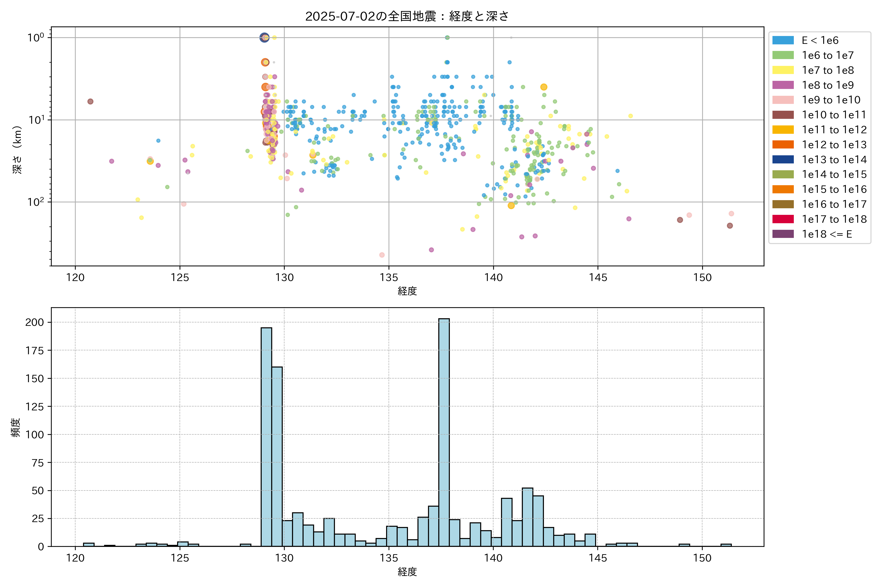Image resolution: width=882 pixels, height=588 pixels.
Task: Click the brown scatter point near longitude 121
Action: tap(90, 102)
